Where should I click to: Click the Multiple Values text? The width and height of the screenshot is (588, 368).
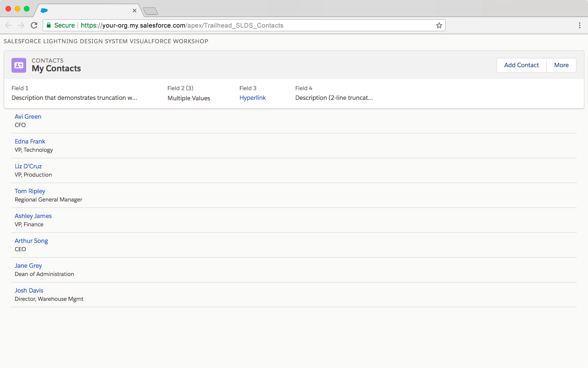point(189,98)
